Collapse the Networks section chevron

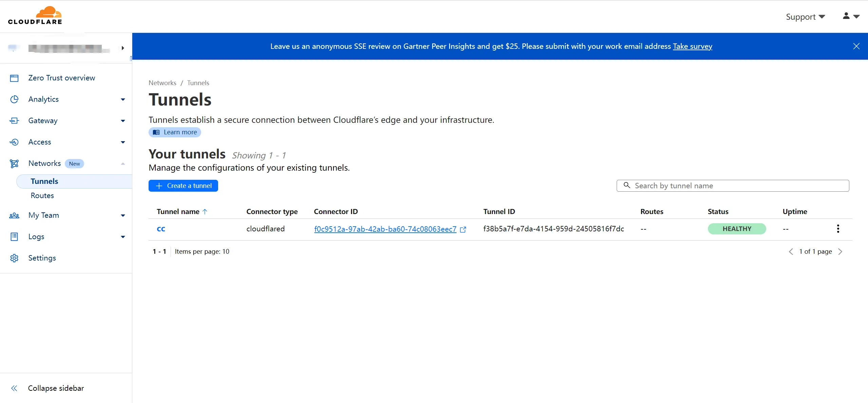point(123,164)
